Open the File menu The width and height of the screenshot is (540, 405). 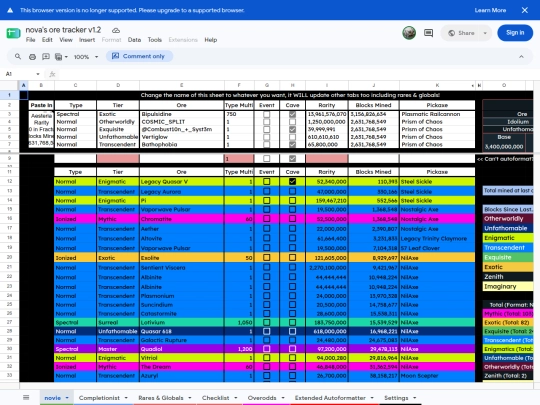coord(31,40)
